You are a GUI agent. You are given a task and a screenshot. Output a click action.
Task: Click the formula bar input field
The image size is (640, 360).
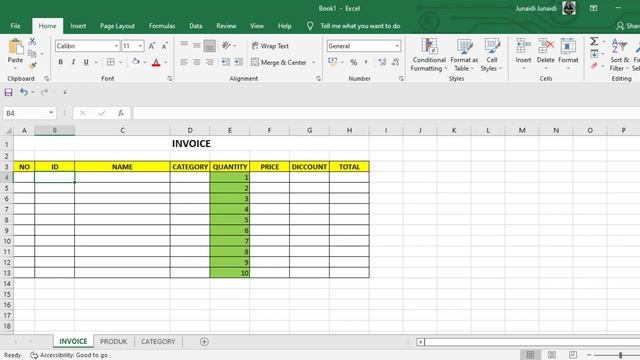[x=386, y=113]
